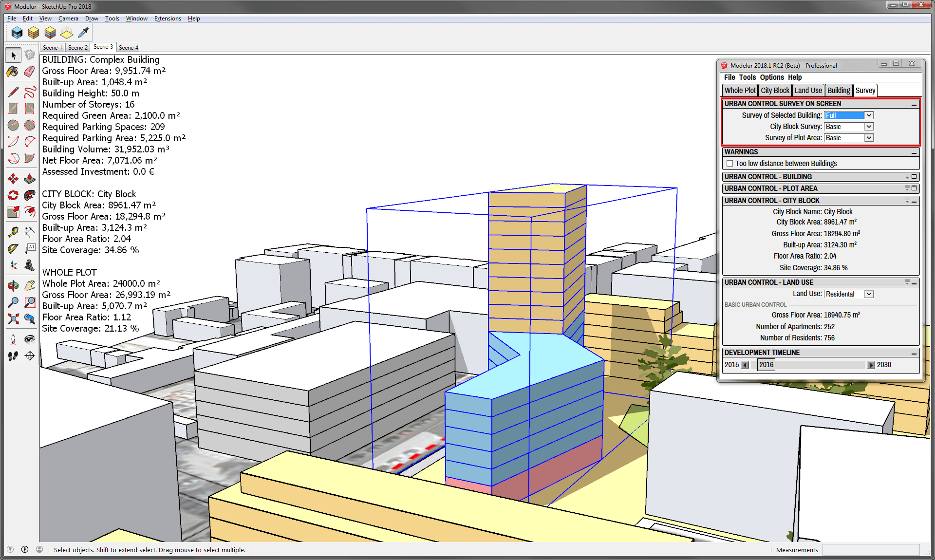The image size is (935, 560).
Task: Switch to the Whole Plot tab
Action: [x=740, y=90]
